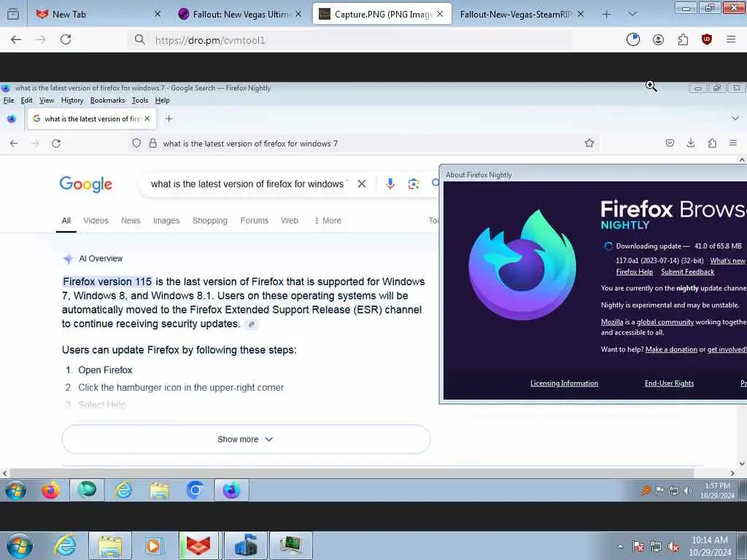747x560 pixels.
Task: Bookmark page with Nightly star icon
Action: click(589, 144)
